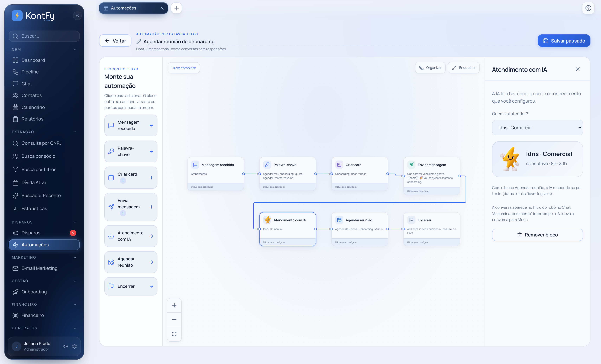Go to Chat in the sidebar
The image size is (601, 364).
click(x=44, y=84)
